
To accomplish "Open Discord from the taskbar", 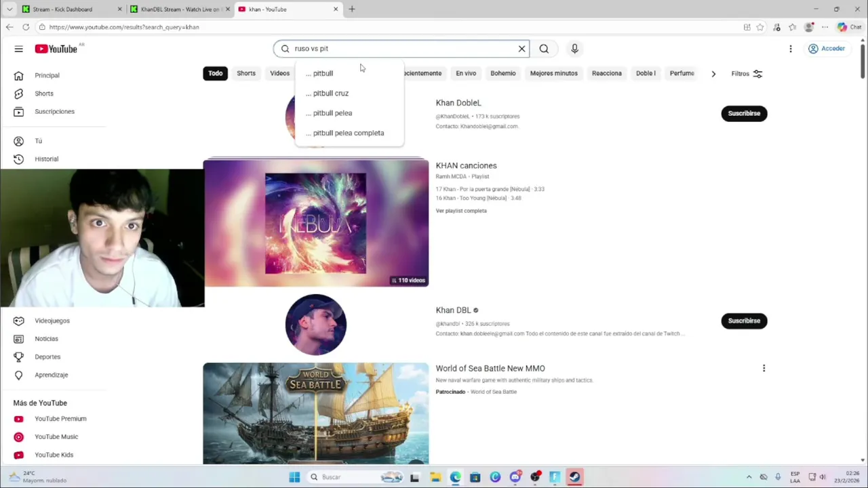I will [x=515, y=477].
